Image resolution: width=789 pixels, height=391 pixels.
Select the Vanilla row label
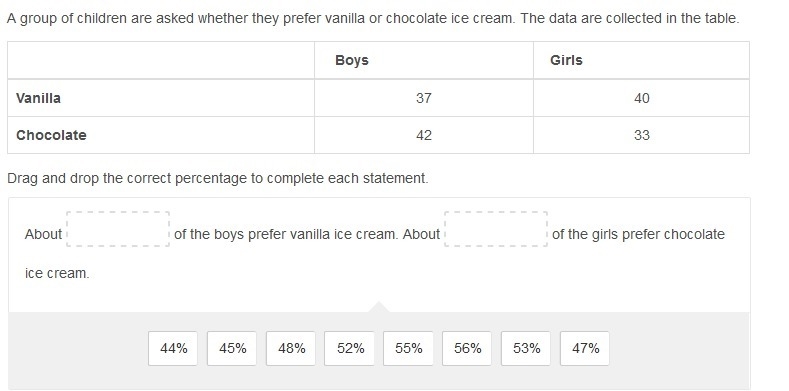click(161, 98)
